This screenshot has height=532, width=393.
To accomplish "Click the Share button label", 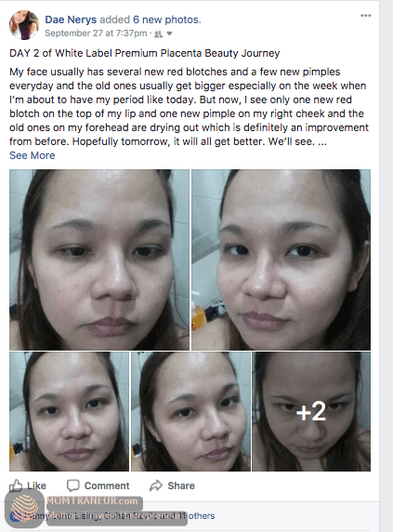I will point(181,485).
